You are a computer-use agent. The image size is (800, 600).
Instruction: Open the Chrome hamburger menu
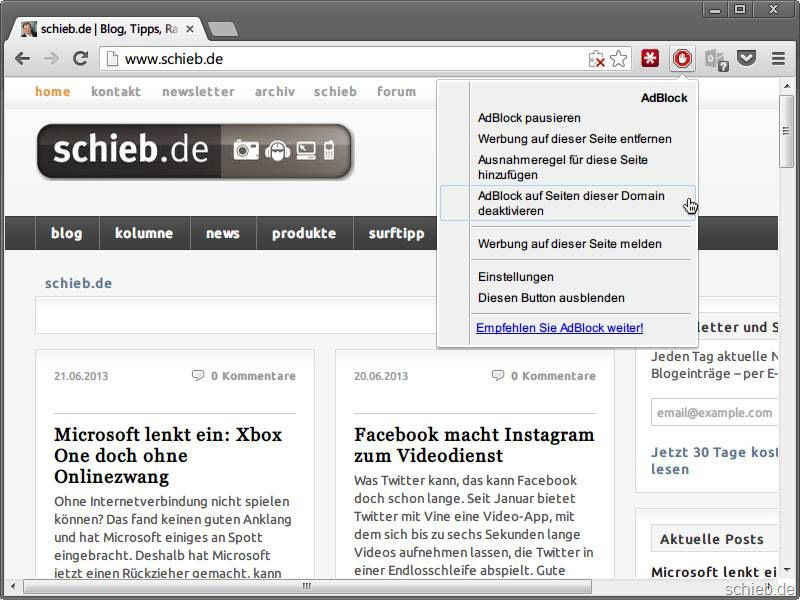click(x=778, y=59)
